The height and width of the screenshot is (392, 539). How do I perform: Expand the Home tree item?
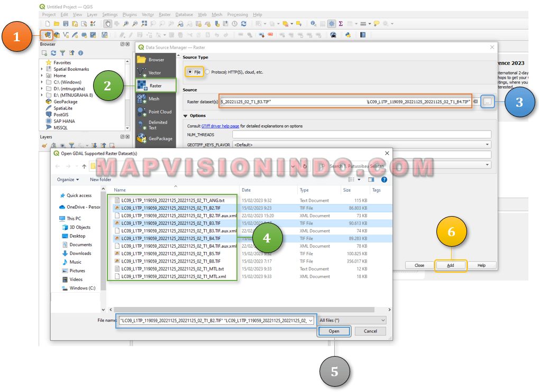tap(42, 76)
